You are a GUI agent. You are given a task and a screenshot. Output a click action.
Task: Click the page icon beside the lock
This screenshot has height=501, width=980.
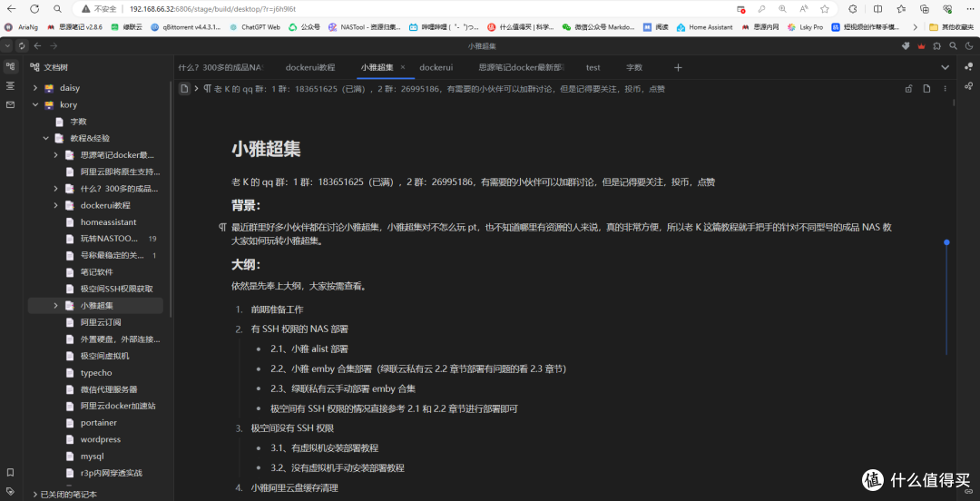pos(926,89)
